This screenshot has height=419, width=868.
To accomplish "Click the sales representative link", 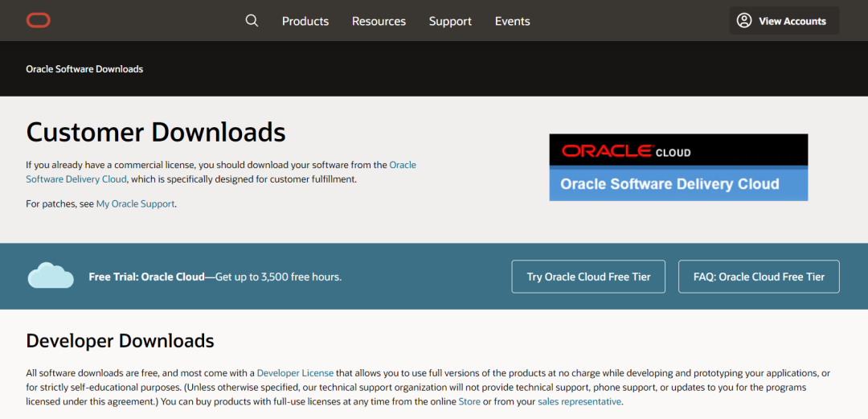I will click(579, 401).
